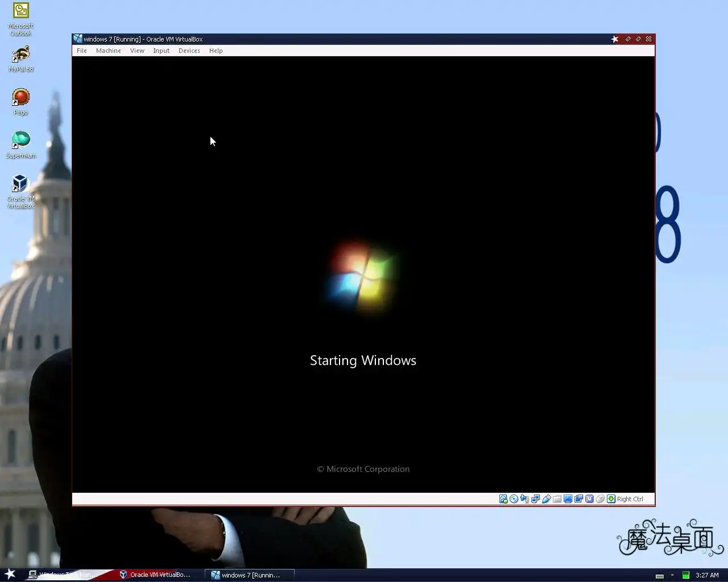Select the Microsoft Outlook desktop icon

[20, 19]
